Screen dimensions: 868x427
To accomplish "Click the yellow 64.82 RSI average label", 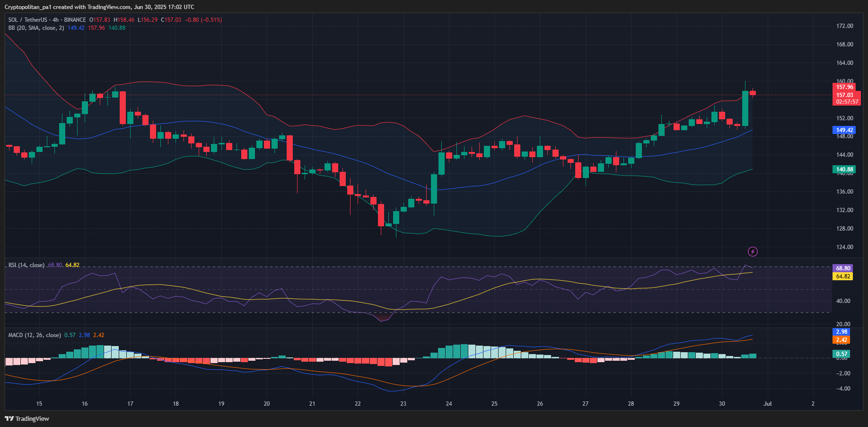I will (842, 276).
